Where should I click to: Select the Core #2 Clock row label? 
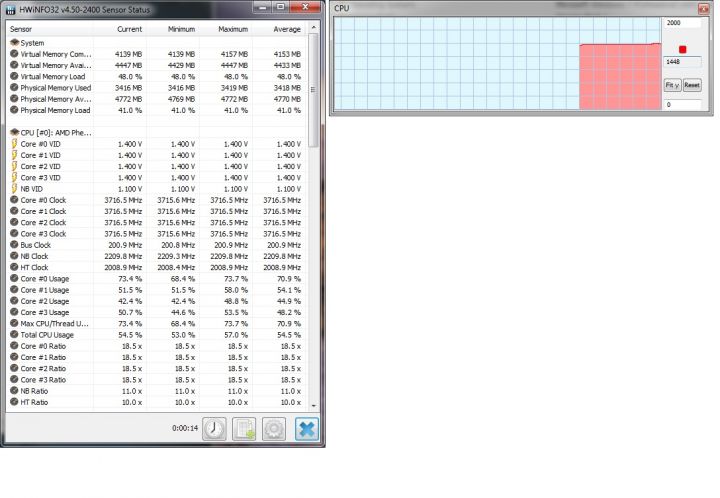tap(43, 223)
